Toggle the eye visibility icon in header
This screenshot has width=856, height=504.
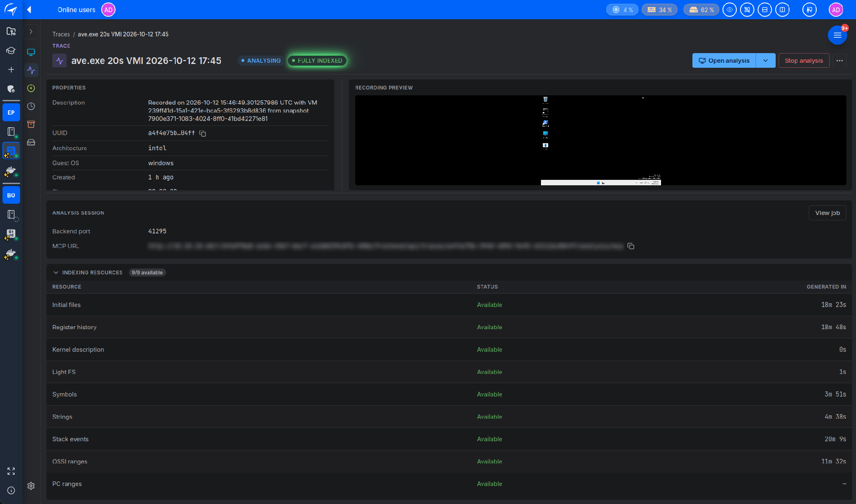click(730, 10)
